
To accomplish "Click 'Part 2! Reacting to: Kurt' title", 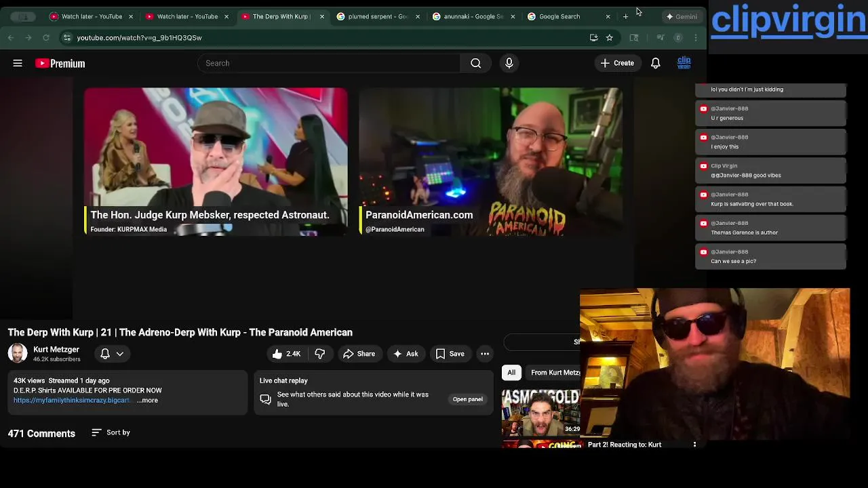I will pyautogui.click(x=625, y=445).
